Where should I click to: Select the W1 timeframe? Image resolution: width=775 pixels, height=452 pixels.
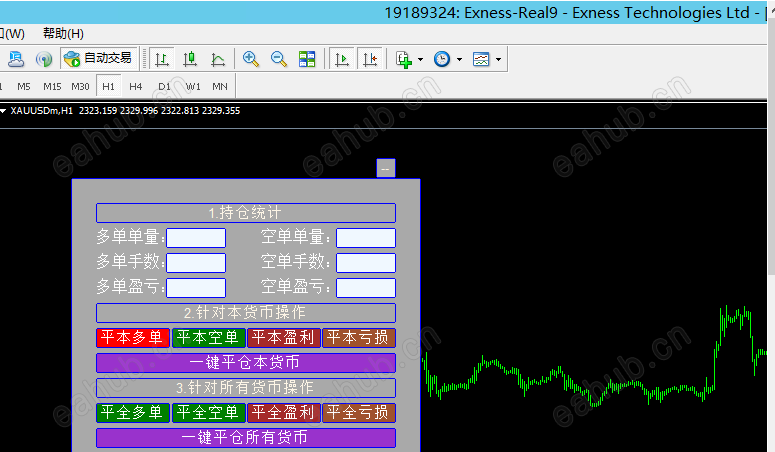193,87
